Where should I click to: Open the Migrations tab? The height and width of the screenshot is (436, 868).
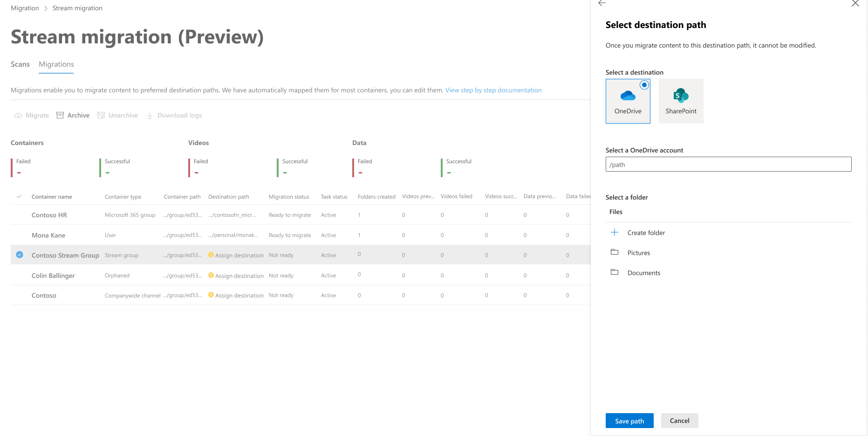coord(56,64)
